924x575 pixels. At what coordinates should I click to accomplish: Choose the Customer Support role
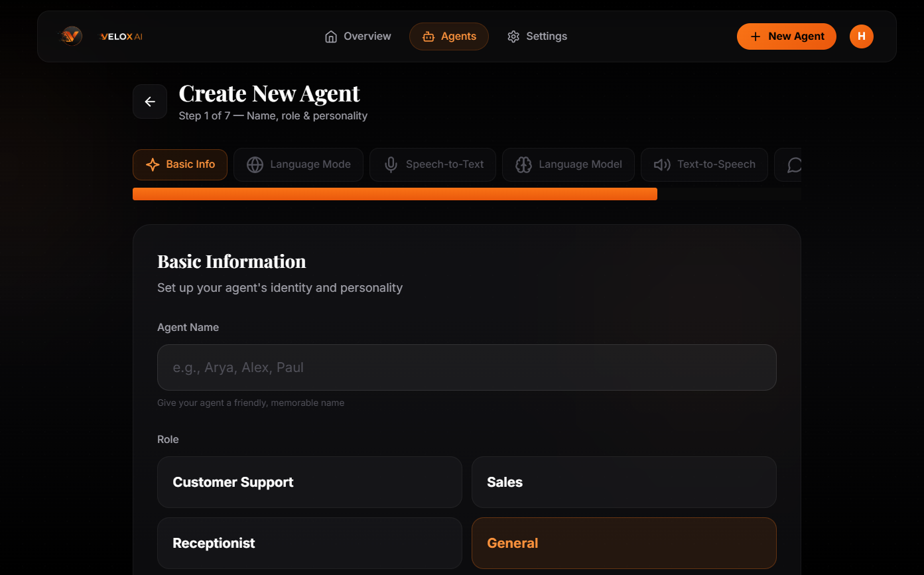(x=310, y=482)
